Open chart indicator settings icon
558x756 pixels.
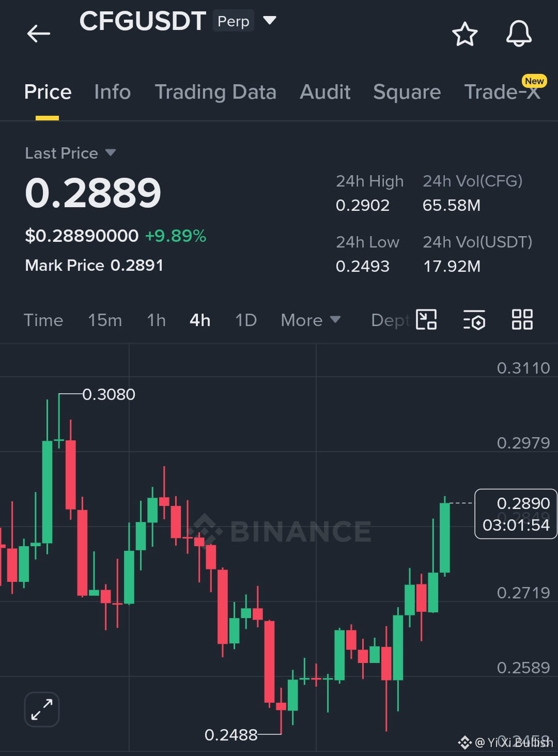pyautogui.click(x=474, y=319)
